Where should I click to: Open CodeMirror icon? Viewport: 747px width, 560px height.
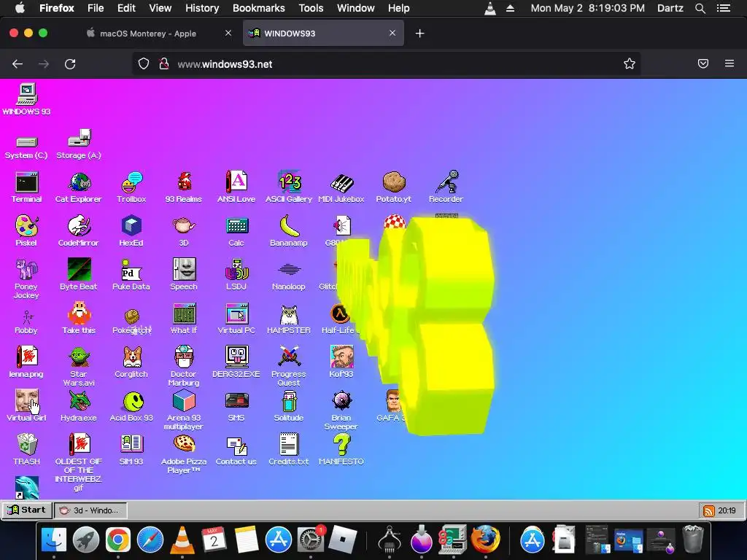pyautogui.click(x=79, y=231)
